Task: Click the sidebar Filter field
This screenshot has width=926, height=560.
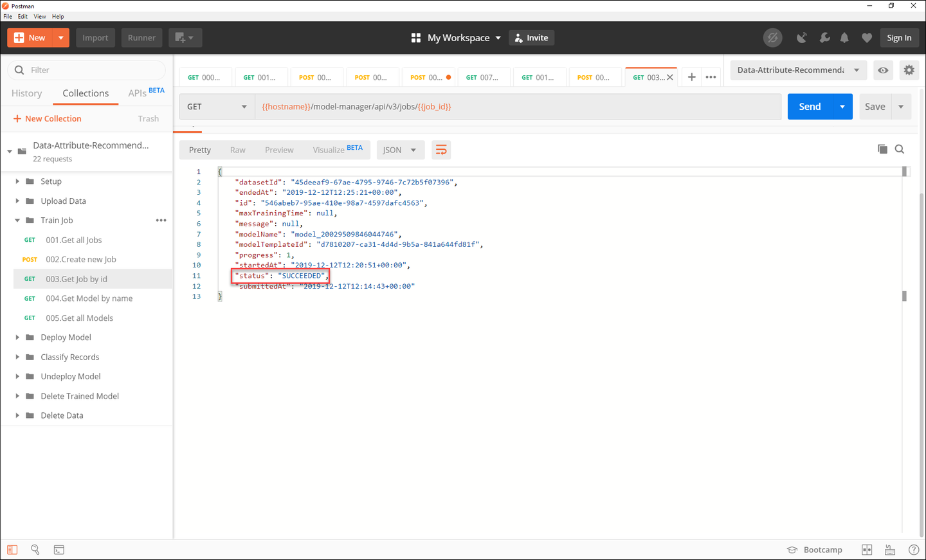Action: pos(87,70)
